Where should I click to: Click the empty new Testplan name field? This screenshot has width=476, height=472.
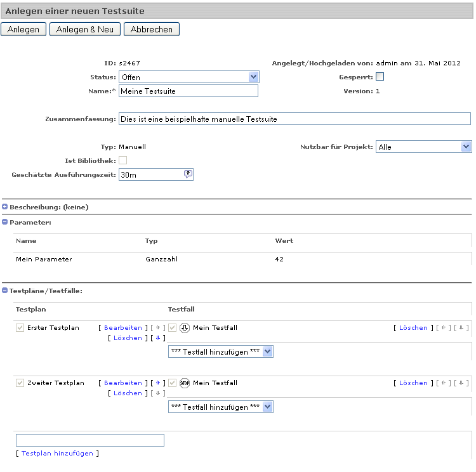coord(90,440)
